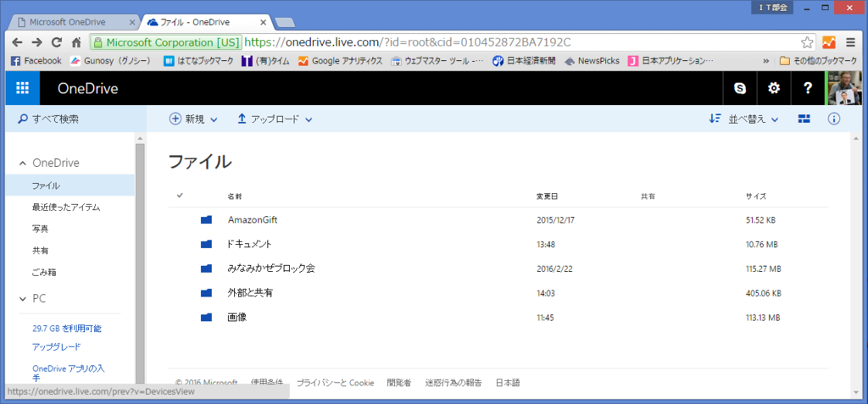Open the Google アナリティクス bookmark
The height and width of the screenshot is (404, 868).
[x=341, y=61]
